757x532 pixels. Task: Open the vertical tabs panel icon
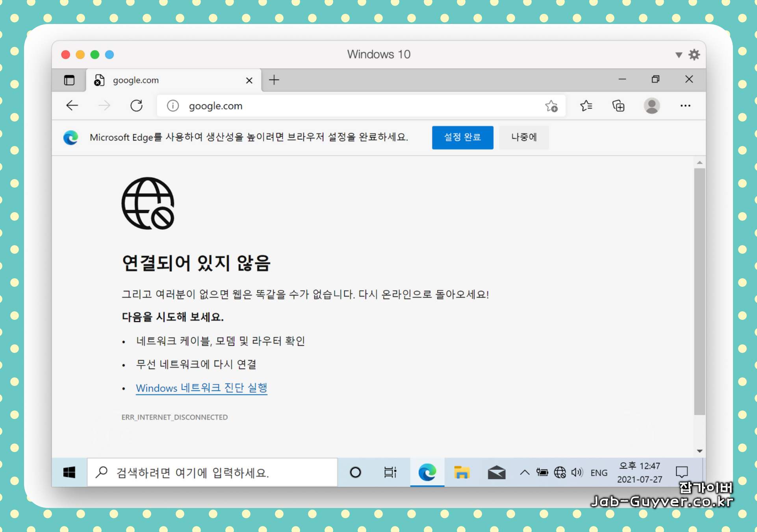tap(69, 80)
